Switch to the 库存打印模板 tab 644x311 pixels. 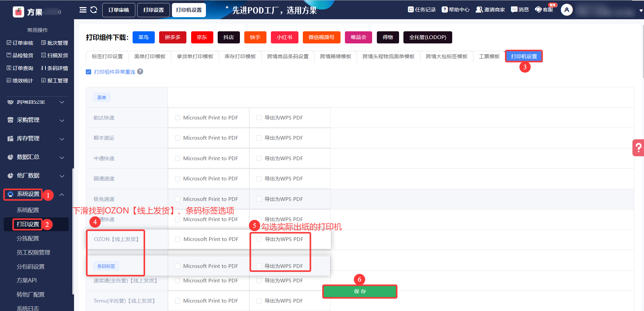[240, 57]
